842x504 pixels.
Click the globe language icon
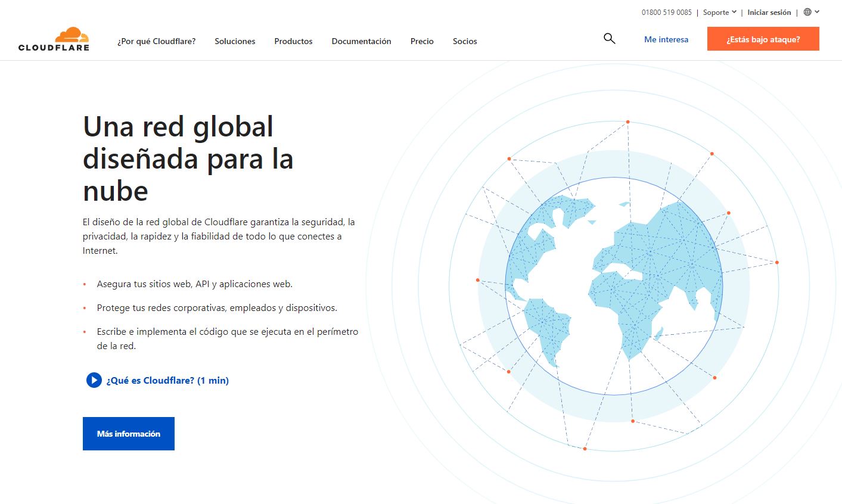[807, 12]
